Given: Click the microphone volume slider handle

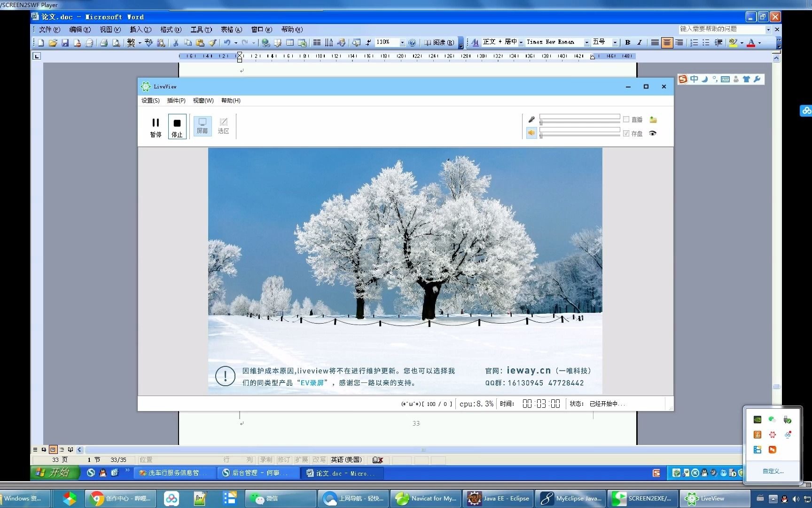Looking at the screenshot, I should tap(541, 122).
